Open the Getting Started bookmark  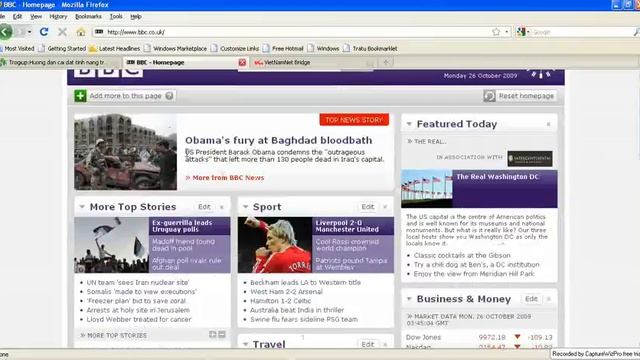click(62, 49)
